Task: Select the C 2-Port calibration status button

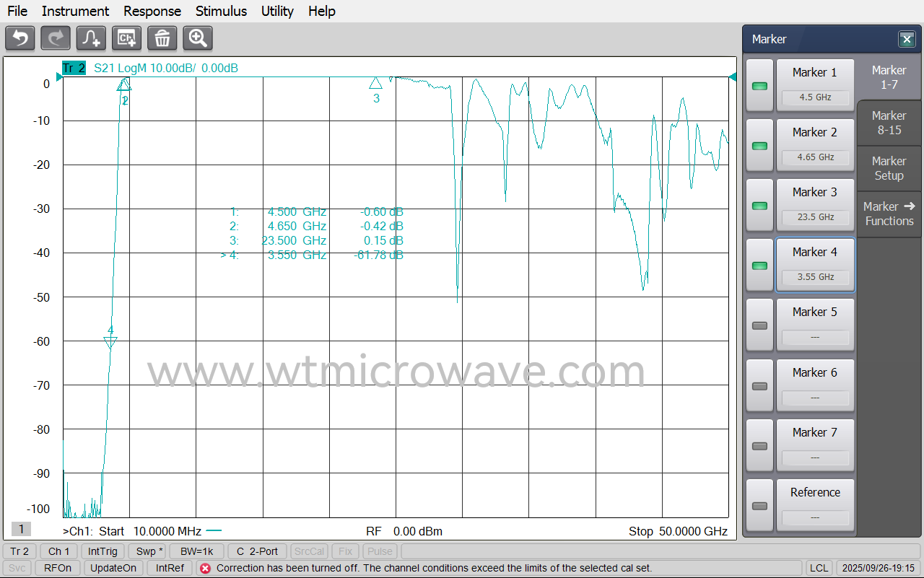Action: point(257,551)
